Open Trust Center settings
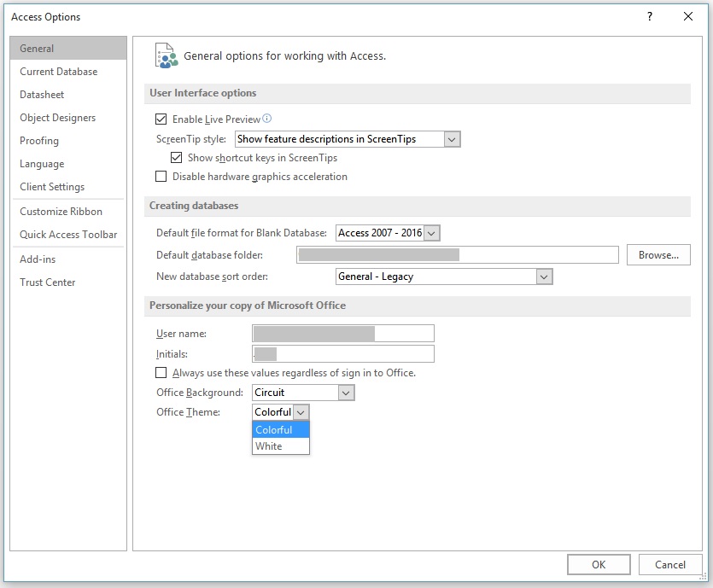The width and height of the screenshot is (713, 588). pos(68,282)
